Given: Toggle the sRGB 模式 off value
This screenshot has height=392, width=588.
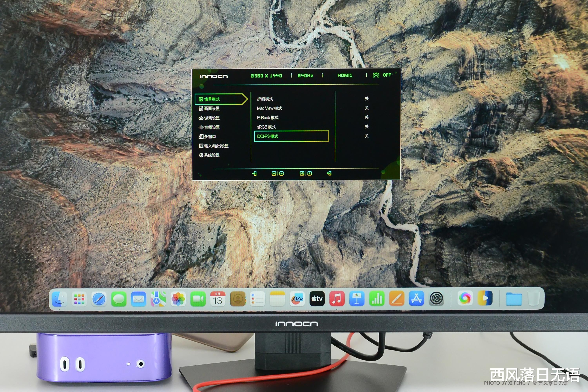Looking at the screenshot, I should pyautogui.click(x=366, y=127).
